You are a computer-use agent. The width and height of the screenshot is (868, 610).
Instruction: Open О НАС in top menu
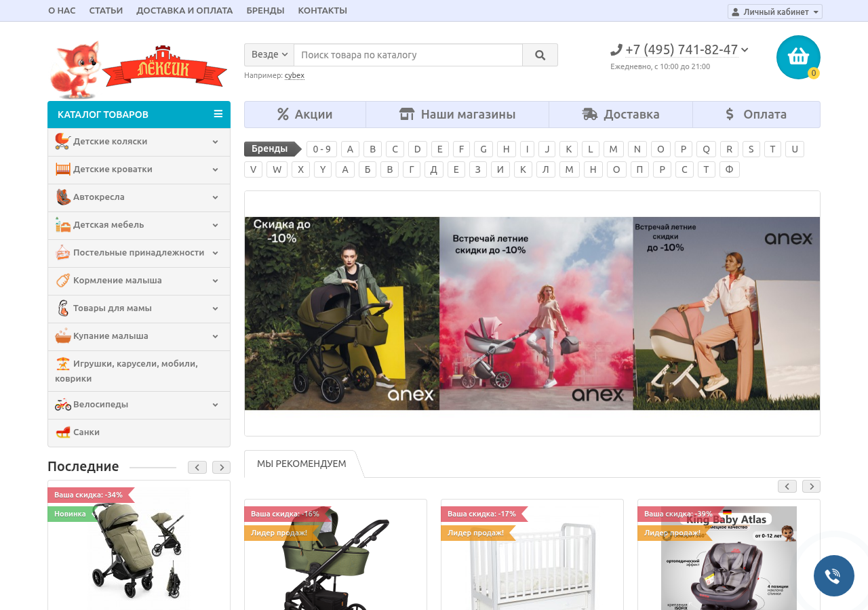[62, 11]
